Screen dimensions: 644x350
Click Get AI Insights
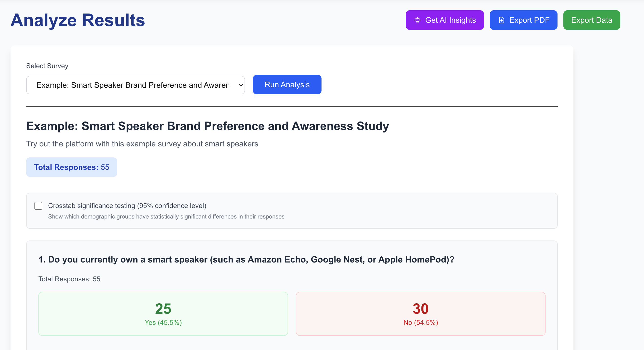[x=444, y=20]
